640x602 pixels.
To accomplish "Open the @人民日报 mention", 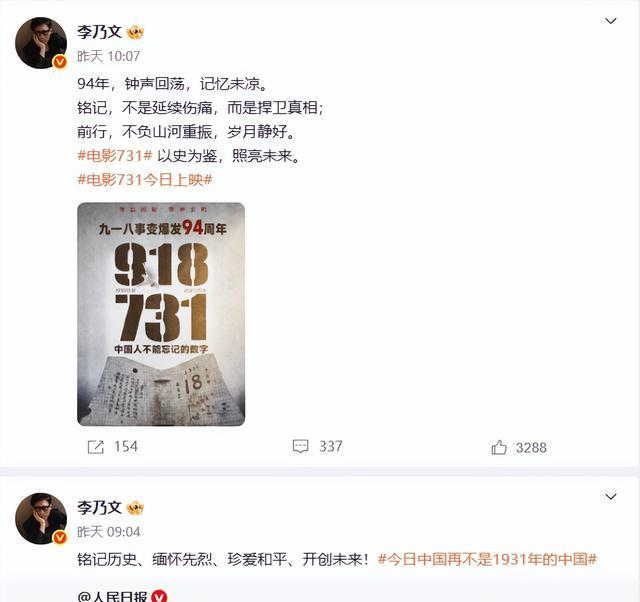I will click(x=112, y=597).
